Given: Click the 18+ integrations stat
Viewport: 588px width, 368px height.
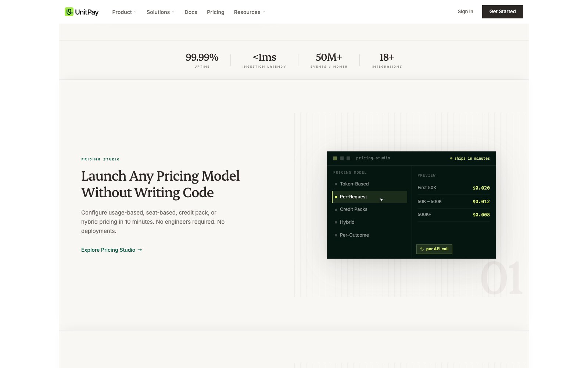Looking at the screenshot, I should point(387,60).
